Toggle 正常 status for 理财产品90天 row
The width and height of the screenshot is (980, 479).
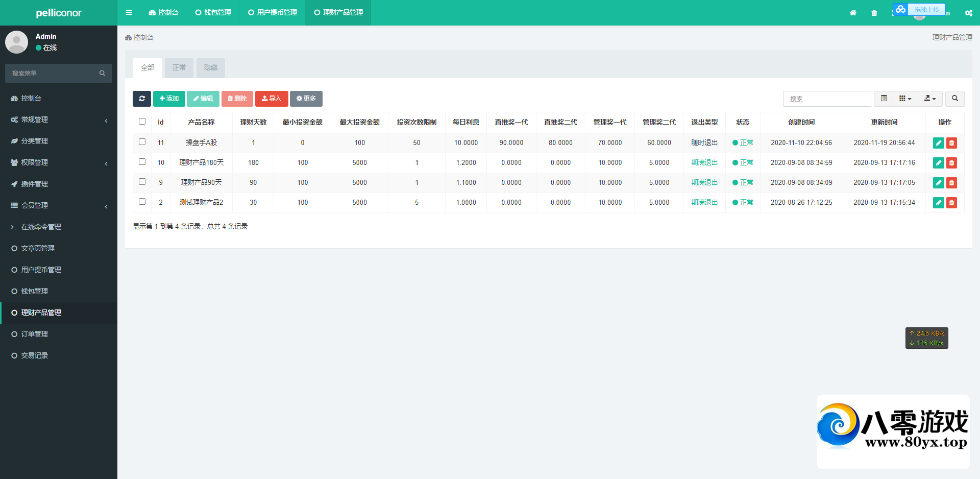743,183
